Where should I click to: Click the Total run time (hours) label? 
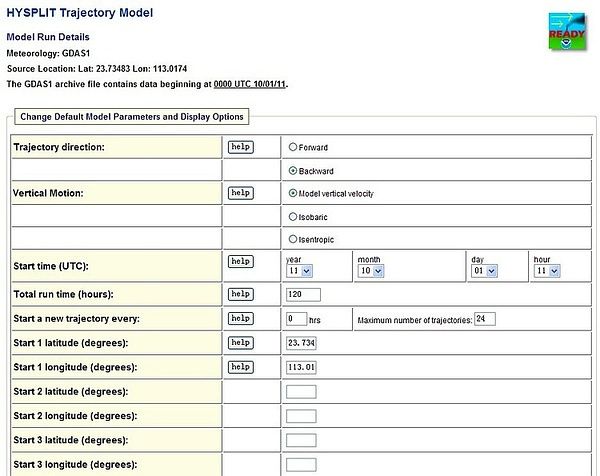tap(64, 294)
